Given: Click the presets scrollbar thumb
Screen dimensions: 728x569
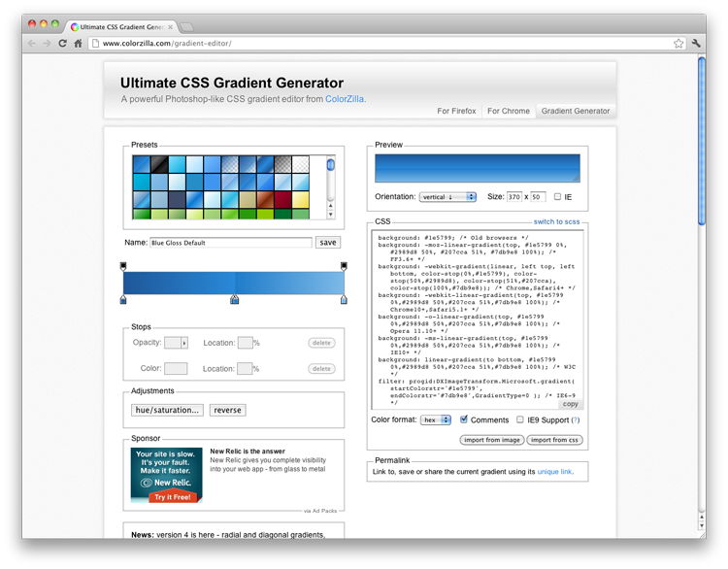Looking at the screenshot, I should [x=331, y=164].
